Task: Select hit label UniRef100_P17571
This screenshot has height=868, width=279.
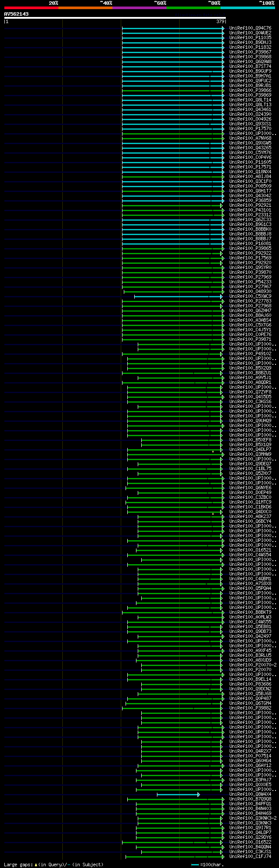Action: 250,167
